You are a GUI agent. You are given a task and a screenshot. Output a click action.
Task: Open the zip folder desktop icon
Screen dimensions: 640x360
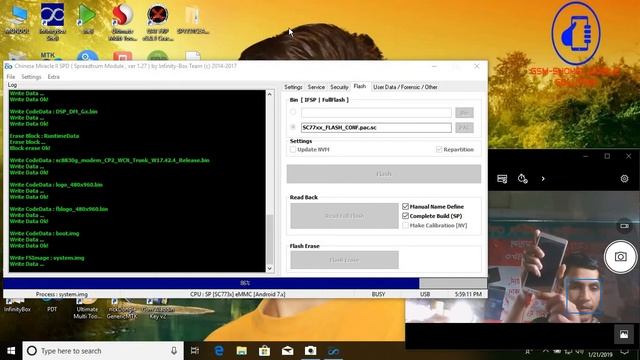193,20
